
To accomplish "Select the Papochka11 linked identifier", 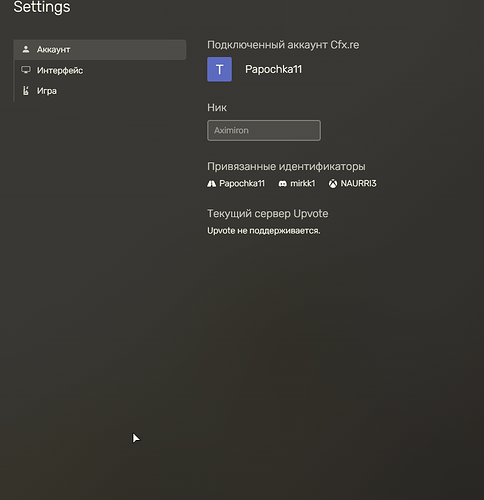I will click(x=236, y=184).
